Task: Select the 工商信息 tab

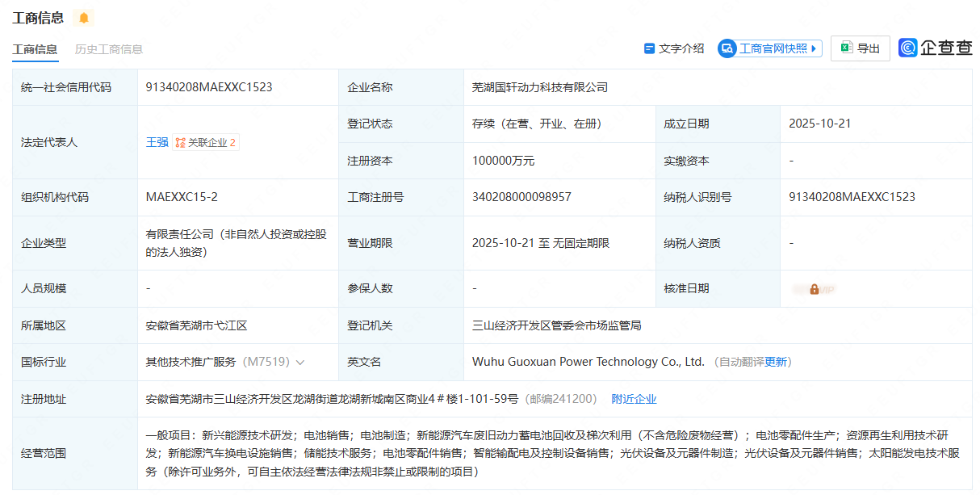Action: tap(35, 49)
